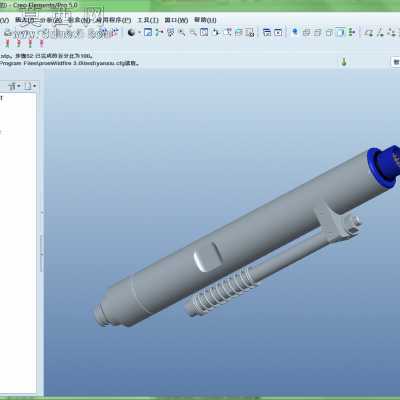Open the 帮助(H) help menu
Viewport: 400px width, 400px height.
(205, 20)
